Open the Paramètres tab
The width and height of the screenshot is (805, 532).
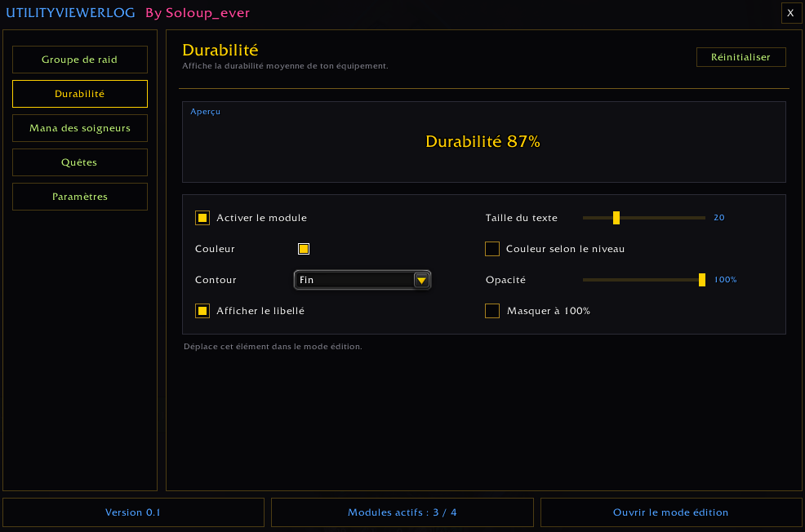(x=79, y=197)
